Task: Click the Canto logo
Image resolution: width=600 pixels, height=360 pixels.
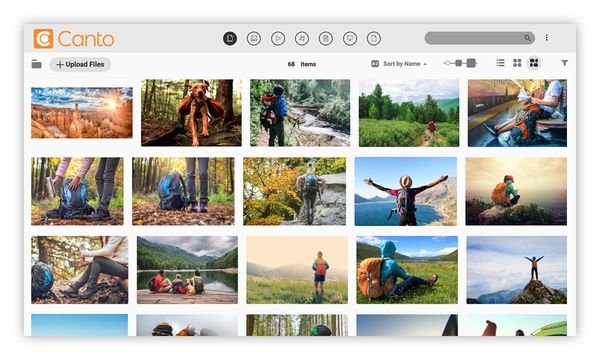Action: (x=74, y=39)
